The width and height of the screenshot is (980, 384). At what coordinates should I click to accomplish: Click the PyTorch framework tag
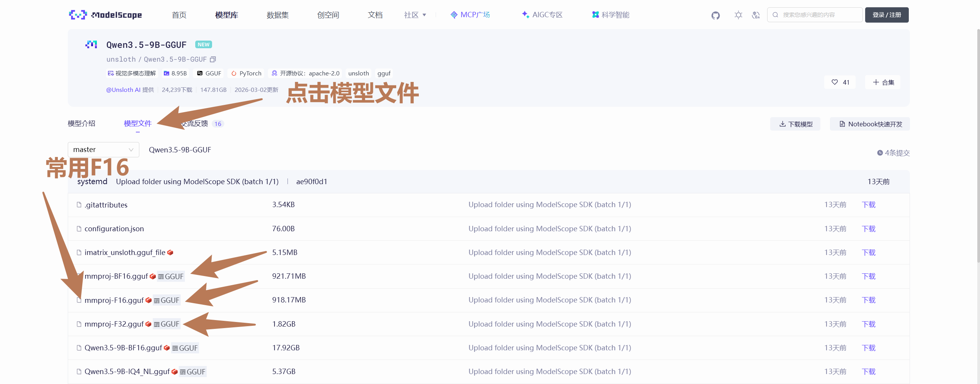[246, 73]
